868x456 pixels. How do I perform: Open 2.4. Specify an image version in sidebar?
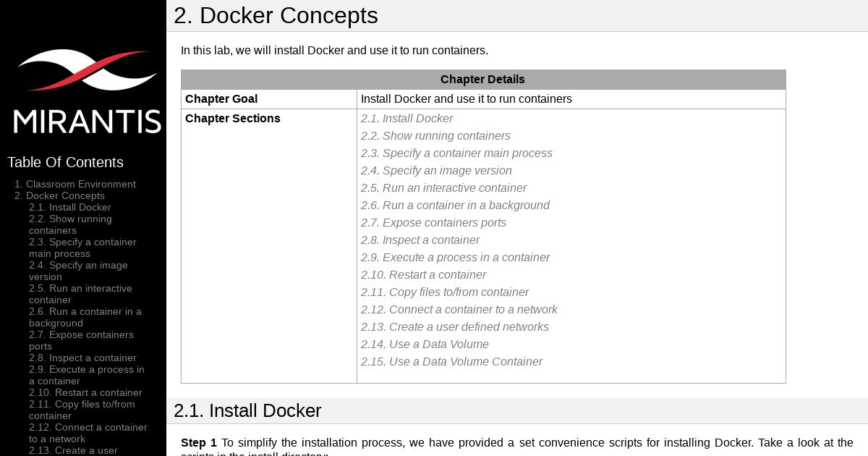tap(78, 271)
